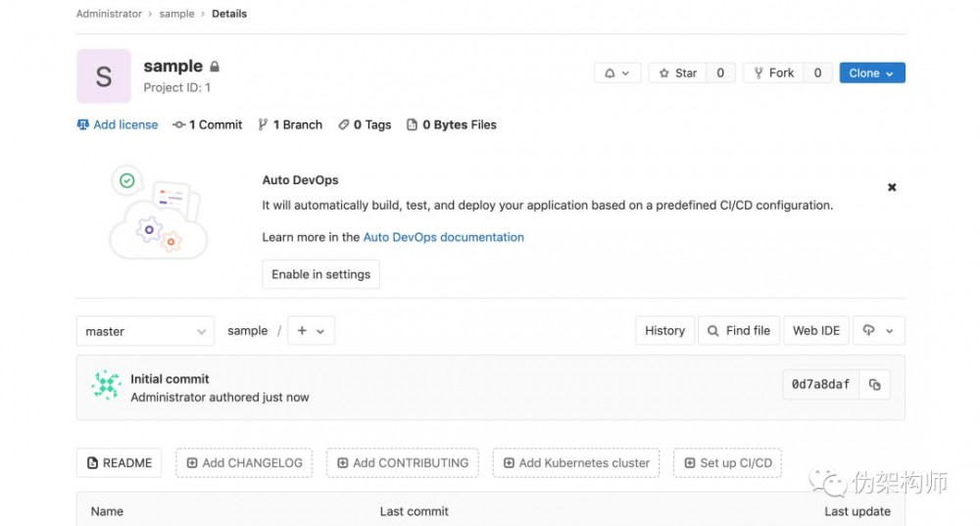The width and height of the screenshot is (980, 526).
Task: Click the commit author avatar identicon
Action: [x=106, y=386]
